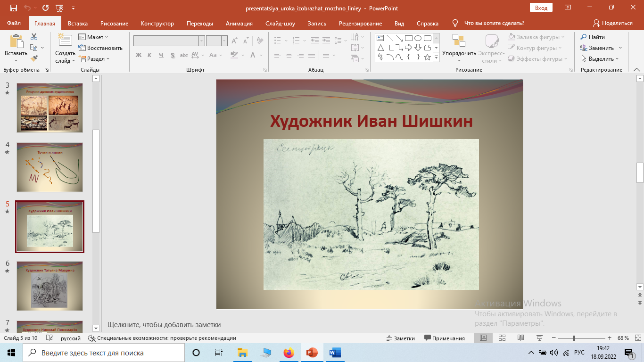Start slideshow from status bar icon
Screen dimensions: 644x362
click(540, 338)
